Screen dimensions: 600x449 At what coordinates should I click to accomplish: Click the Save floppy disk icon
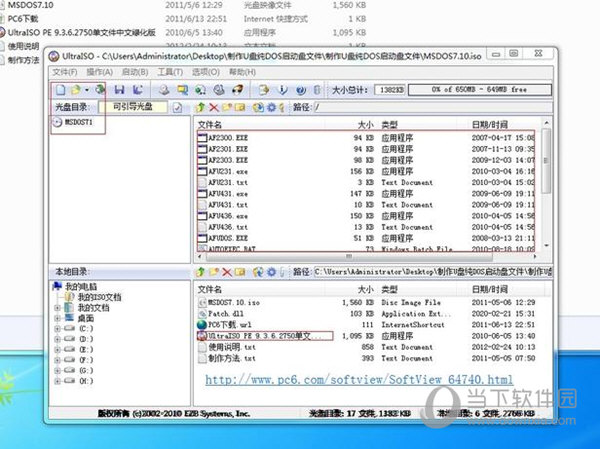[119, 90]
